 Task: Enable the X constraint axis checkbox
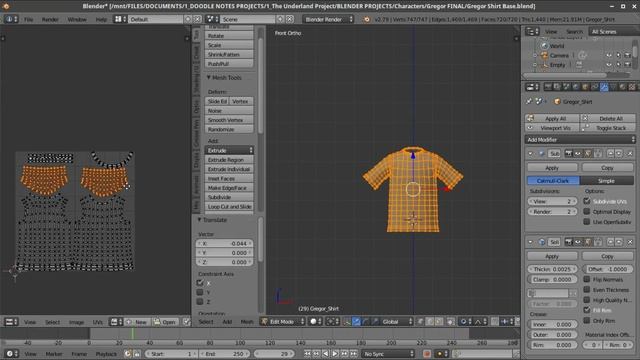click(200, 282)
